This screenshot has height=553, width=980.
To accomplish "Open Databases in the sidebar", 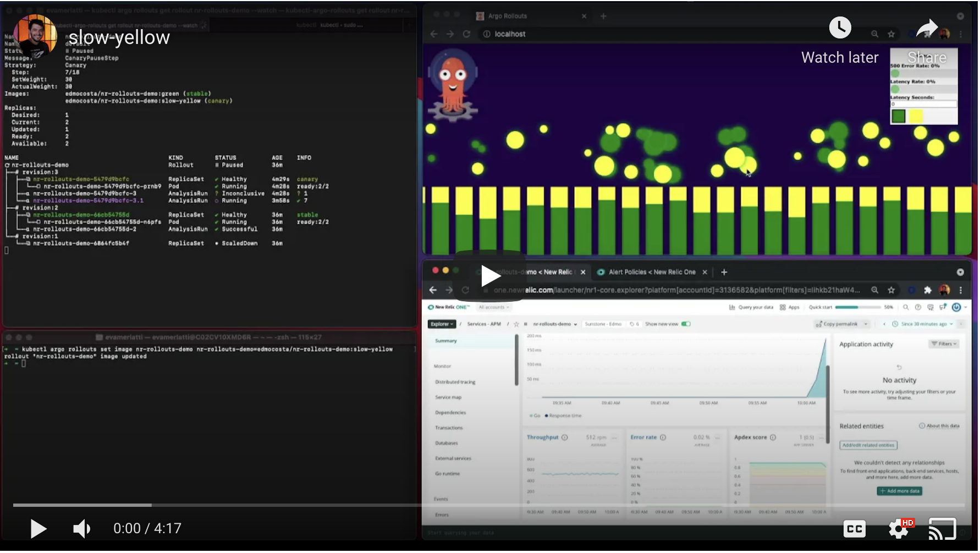I will click(447, 443).
